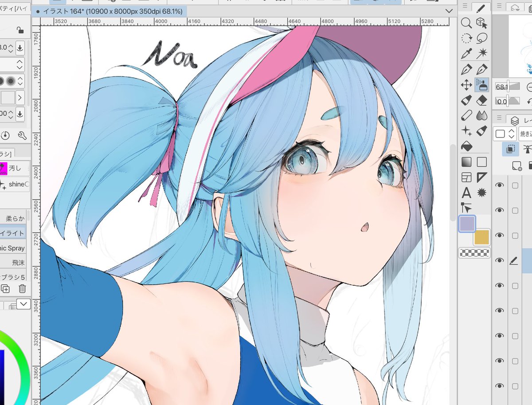The image size is (532, 405).
Task: Click the Navigator zoom out minus button
Action: 528,87
